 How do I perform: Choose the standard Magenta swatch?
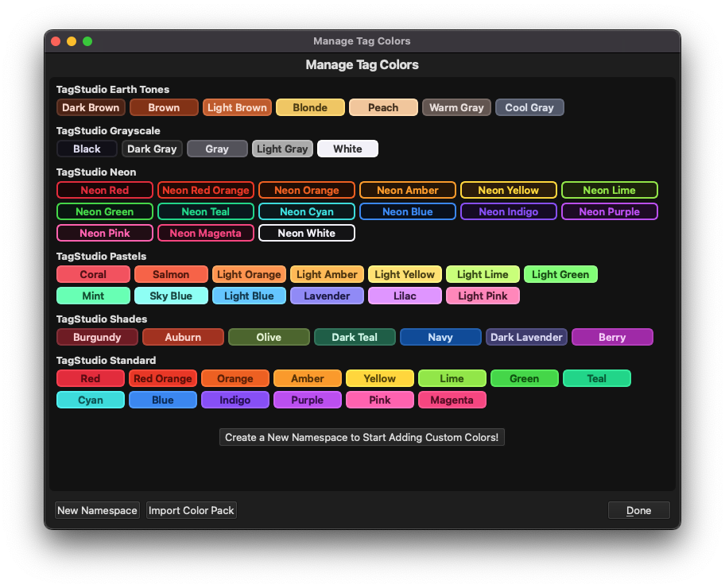(x=452, y=400)
